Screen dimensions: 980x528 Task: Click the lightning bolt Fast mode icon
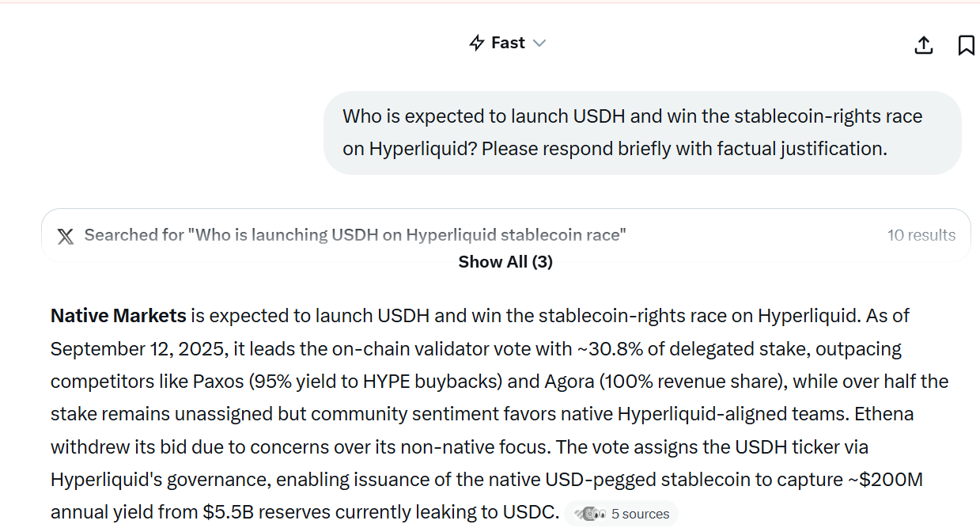coord(476,43)
